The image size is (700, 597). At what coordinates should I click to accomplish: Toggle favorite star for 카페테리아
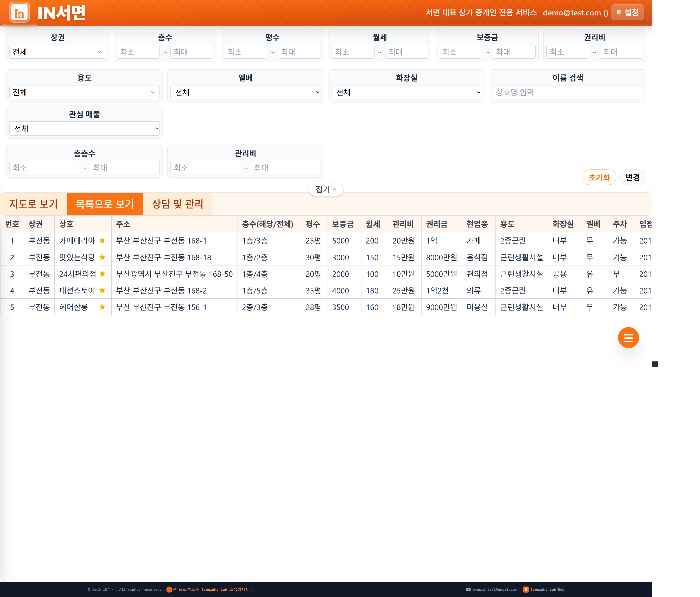pyautogui.click(x=102, y=240)
